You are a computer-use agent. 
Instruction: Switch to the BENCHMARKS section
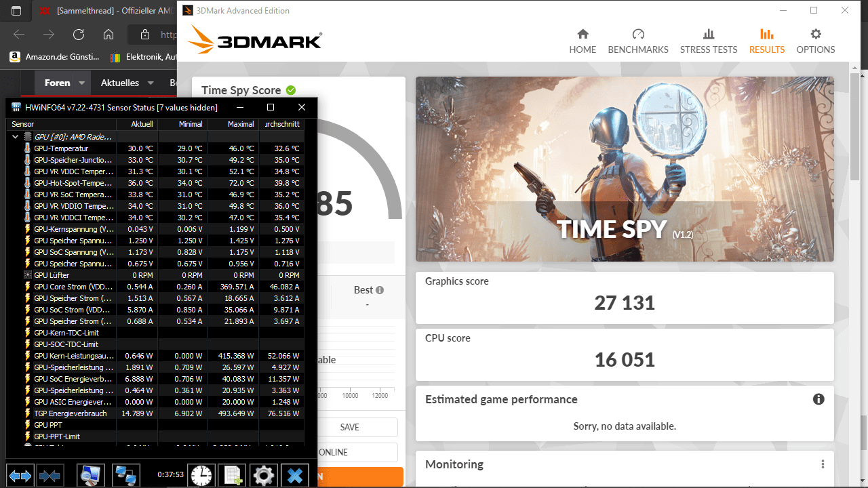(x=638, y=41)
